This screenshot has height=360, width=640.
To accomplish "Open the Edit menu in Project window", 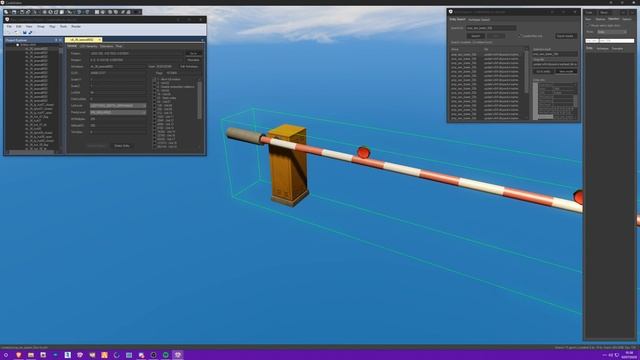I will [x=19, y=27].
